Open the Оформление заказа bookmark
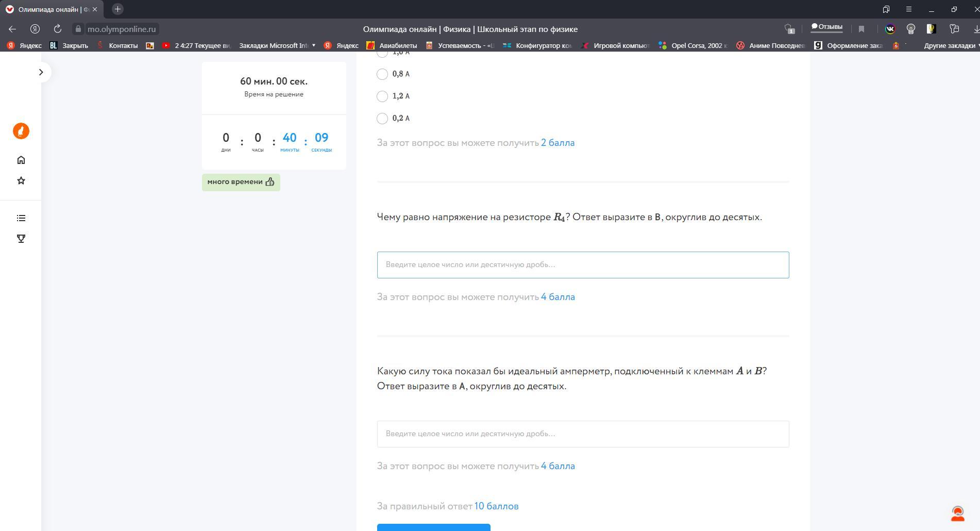The width and height of the screenshot is (980, 531). point(849,45)
